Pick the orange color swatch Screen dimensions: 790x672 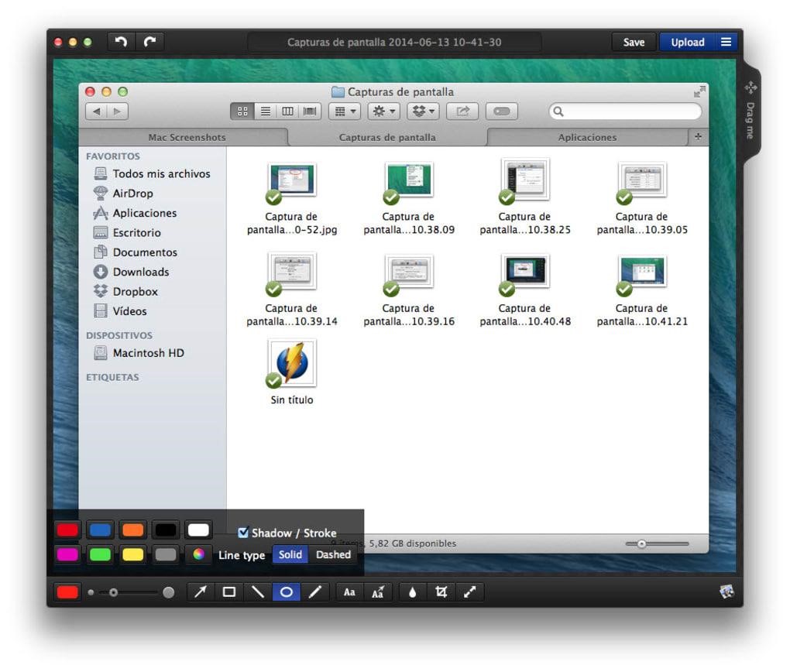tap(133, 530)
